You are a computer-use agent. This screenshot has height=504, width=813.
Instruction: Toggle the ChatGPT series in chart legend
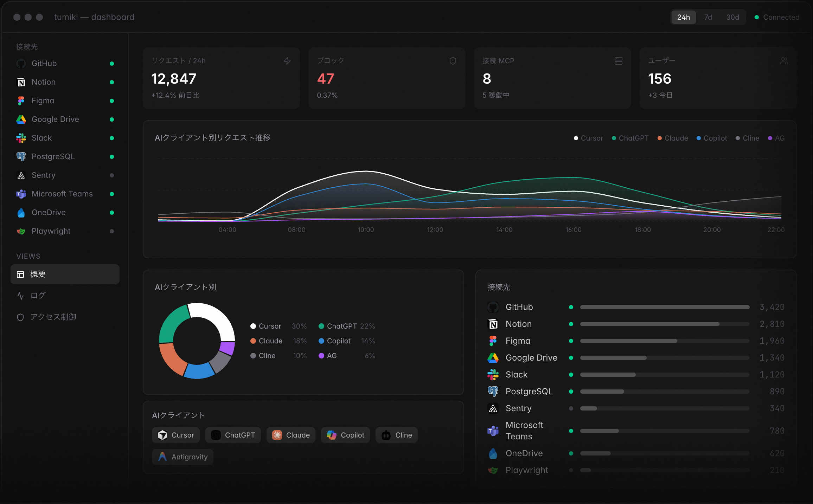tap(630, 138)
